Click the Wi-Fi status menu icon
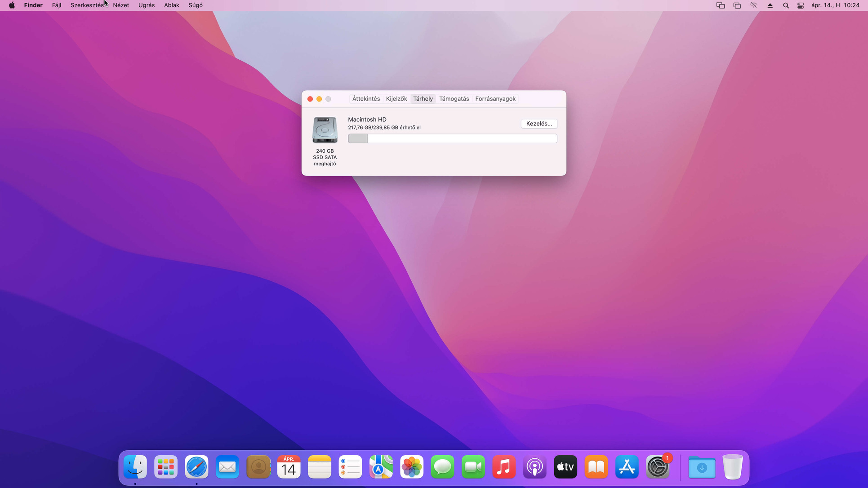Screen dimensions: 868x488 (754, 5)
